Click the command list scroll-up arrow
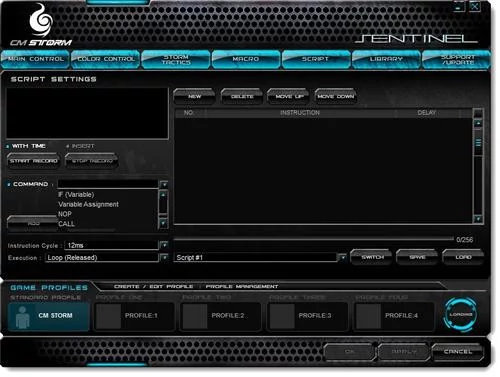This screenshot has width=500, height=377. (x=163, y=195)
